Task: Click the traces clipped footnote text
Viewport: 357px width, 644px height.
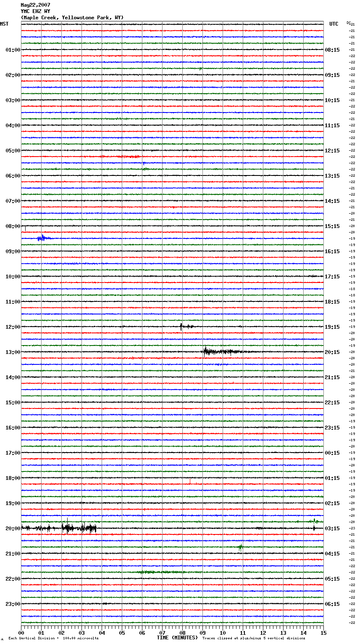Action: pos(254,639)
